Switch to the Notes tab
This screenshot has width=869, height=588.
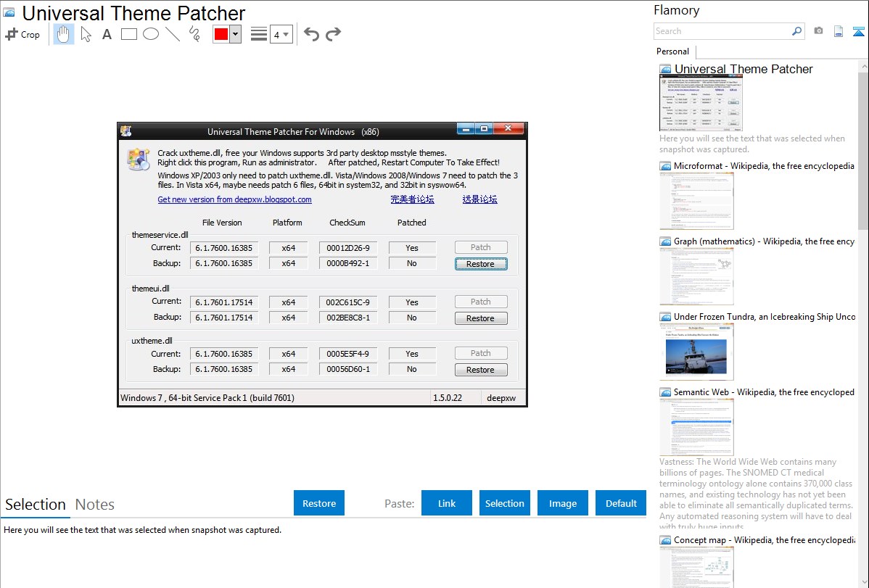pyautogui.click(x=95, y=505)
